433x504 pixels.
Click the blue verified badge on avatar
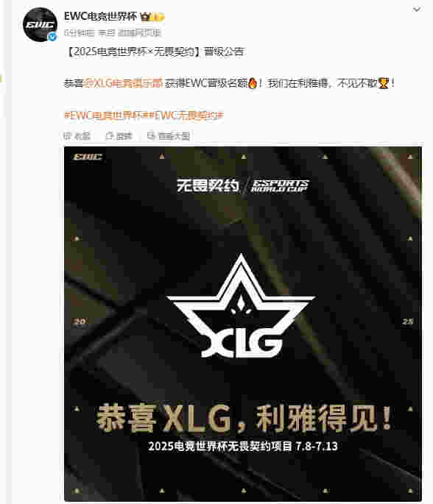point(52,37)
